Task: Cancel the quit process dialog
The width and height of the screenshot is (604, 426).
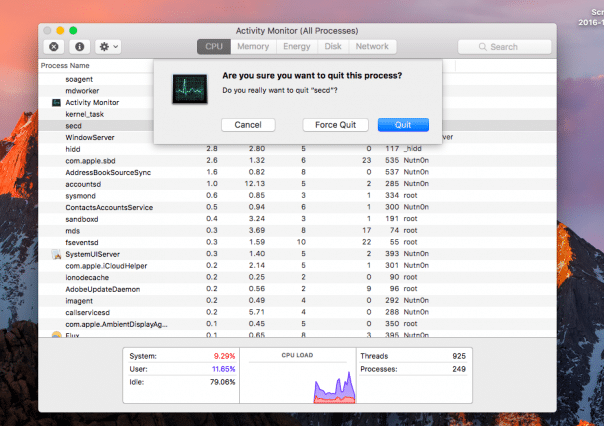Action: pos(248,125)
